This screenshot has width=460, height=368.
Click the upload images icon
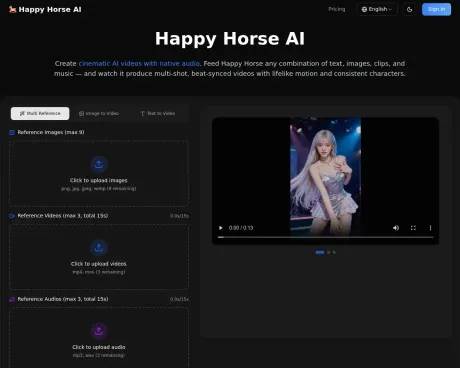pos(99,164)
